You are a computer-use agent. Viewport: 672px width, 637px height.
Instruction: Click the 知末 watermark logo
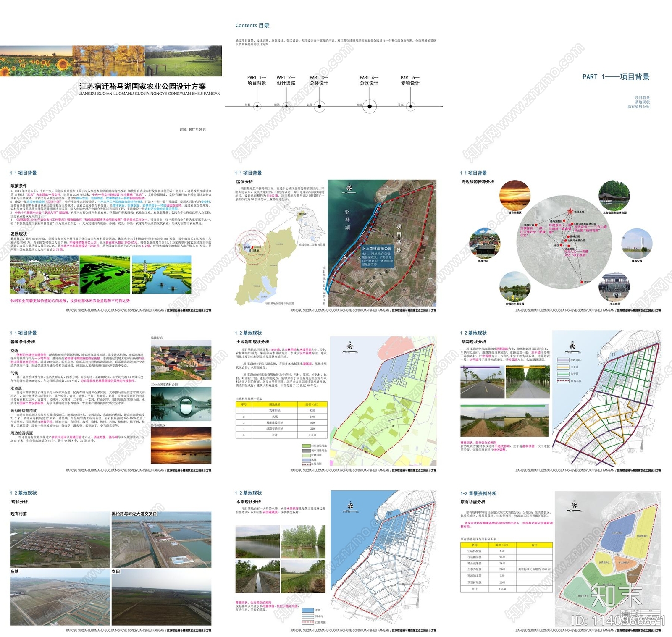click(616, 595)
